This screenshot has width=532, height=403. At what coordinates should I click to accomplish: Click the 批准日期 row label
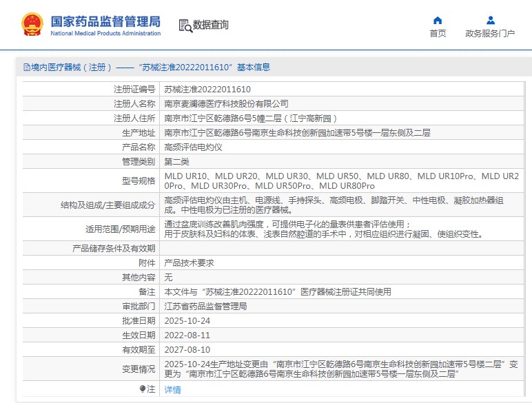point(139,320)
